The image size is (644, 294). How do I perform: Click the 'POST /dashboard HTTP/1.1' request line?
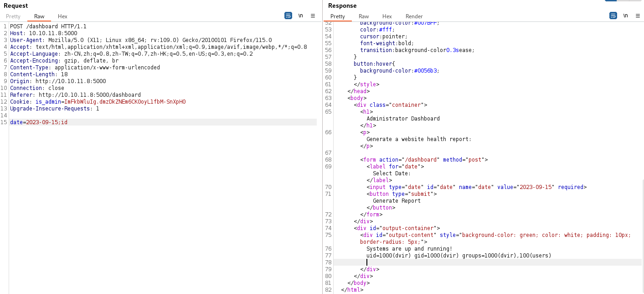pos(48,26)
